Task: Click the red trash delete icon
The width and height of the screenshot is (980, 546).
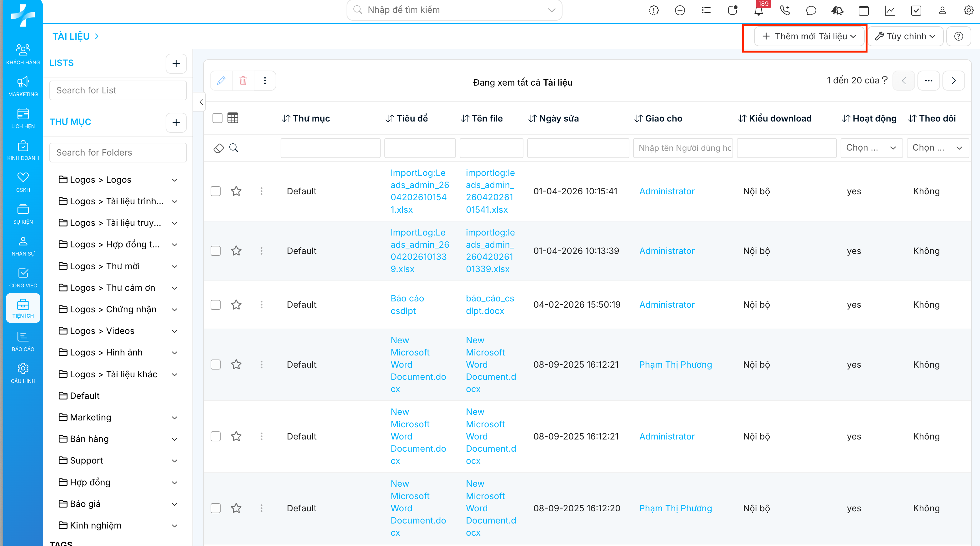Action: tap(243, 81)
